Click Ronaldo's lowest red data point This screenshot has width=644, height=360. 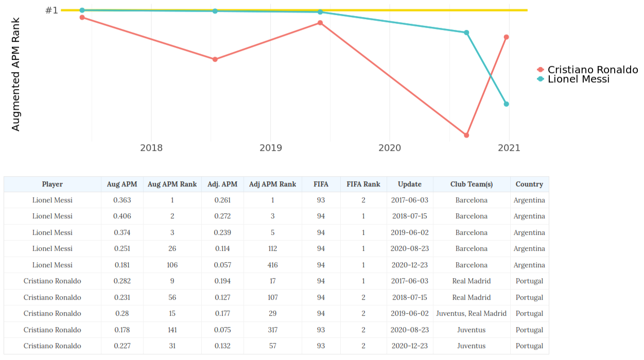tap(466, 135)
